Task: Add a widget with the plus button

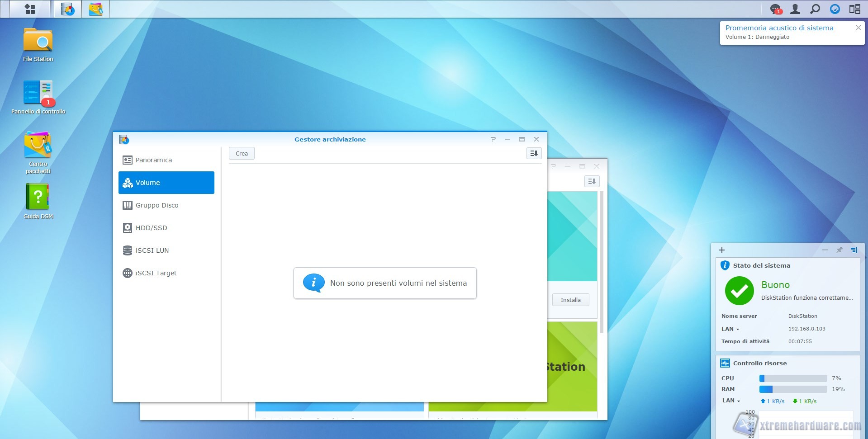Action: click(x=722, y=250)
